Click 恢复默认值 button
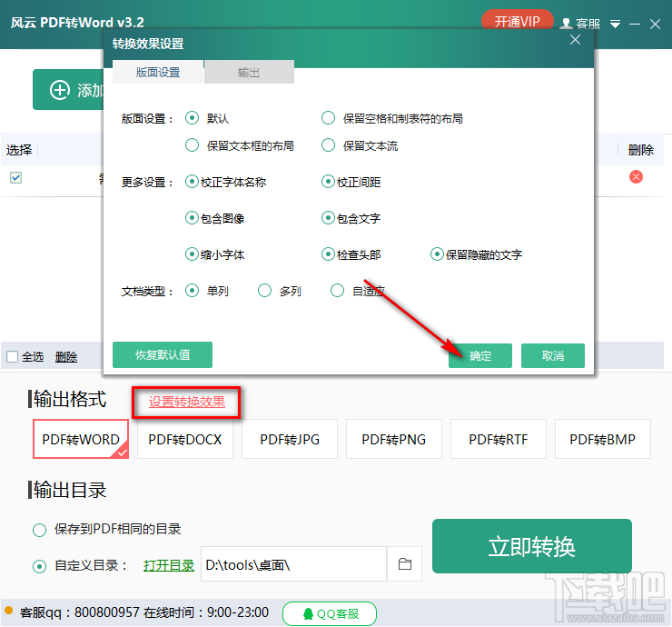 pos(163,354)
